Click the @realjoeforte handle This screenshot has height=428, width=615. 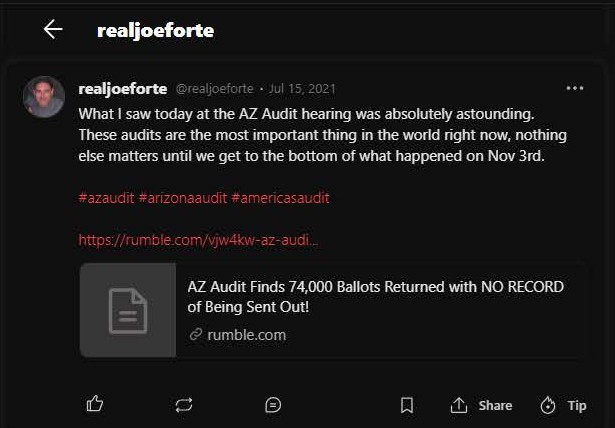pos(215,89)
